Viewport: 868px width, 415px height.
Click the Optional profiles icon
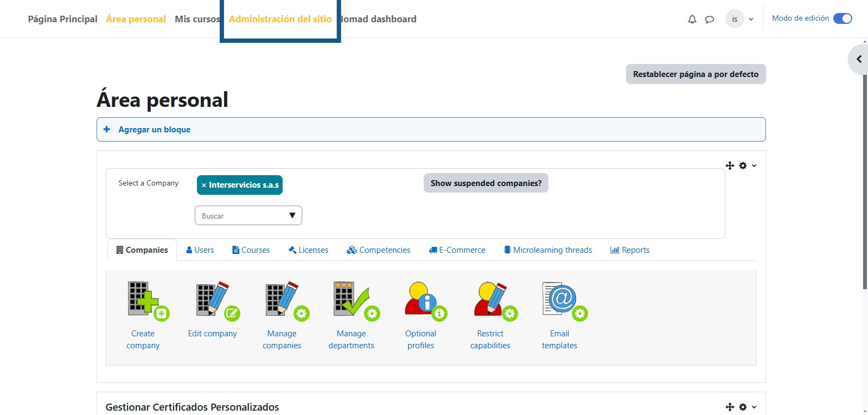(425, 300)
